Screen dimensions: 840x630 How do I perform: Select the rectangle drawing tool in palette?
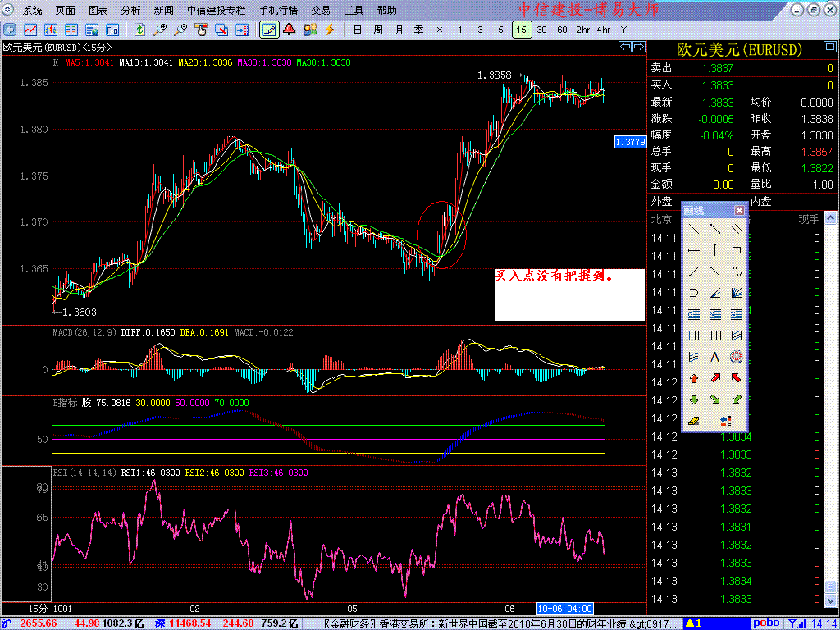737,250
